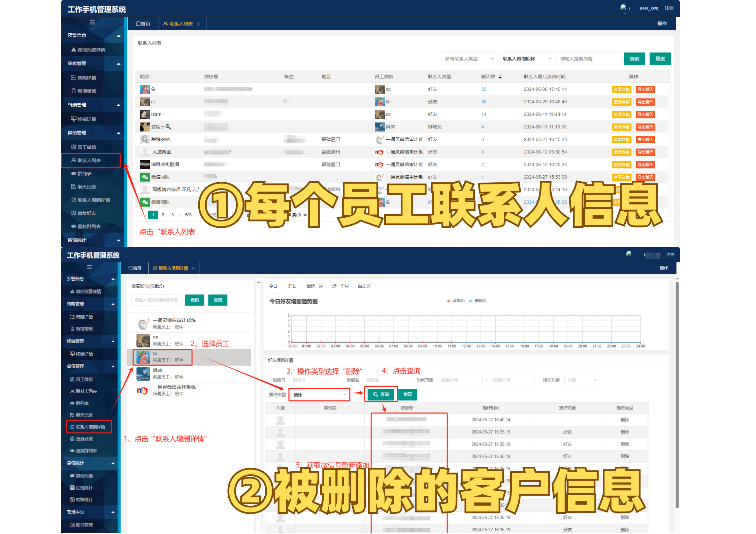The width and height of the screenshot is (756, 534).
Task: Switch to the 最近一周 tab
Action: coord(315,286)
